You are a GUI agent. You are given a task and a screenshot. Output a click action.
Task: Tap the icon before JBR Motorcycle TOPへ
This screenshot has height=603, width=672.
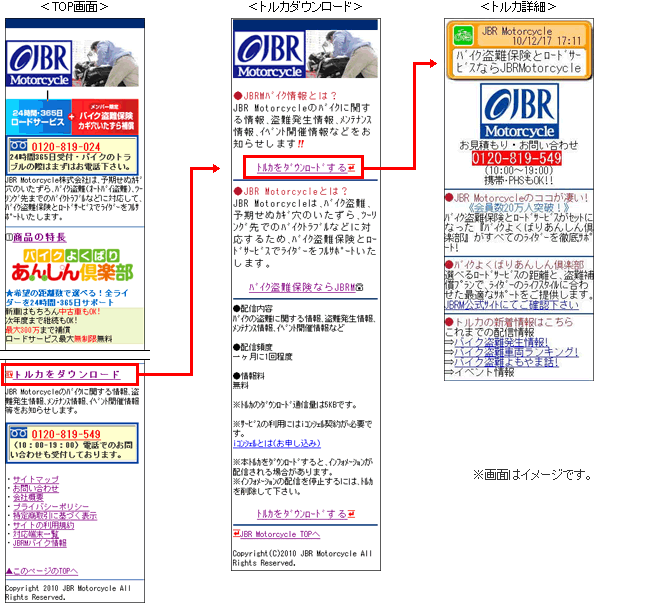[x=236, y=534]
